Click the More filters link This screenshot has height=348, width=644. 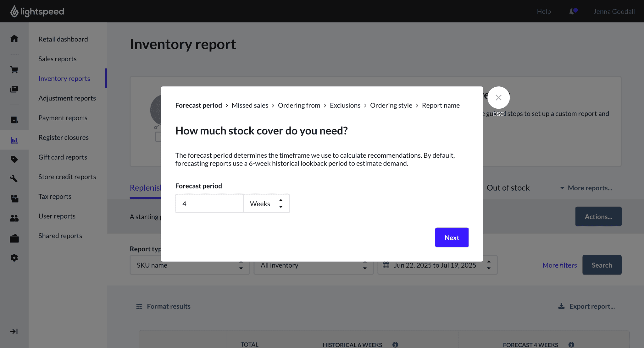(x=559, y=265)
